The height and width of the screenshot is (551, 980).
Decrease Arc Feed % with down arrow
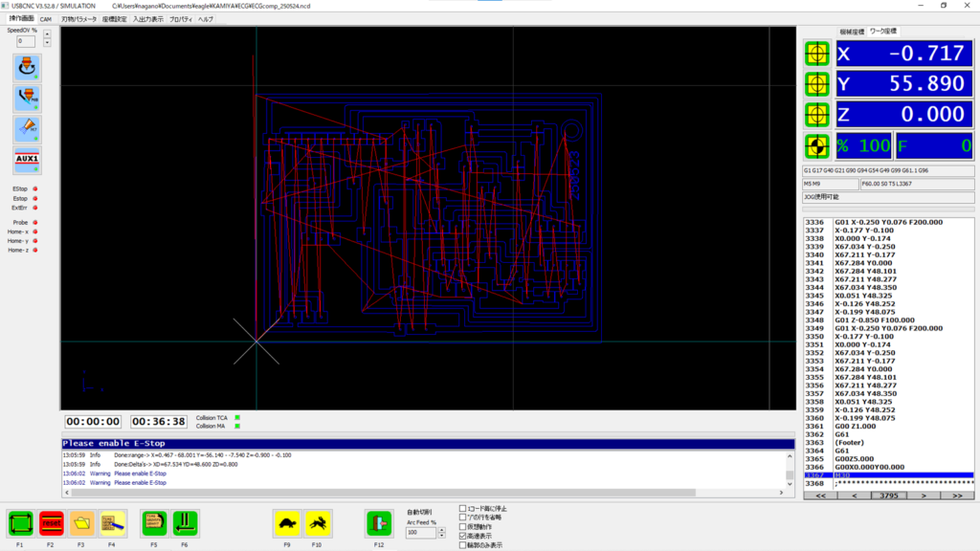coord(440,535)
